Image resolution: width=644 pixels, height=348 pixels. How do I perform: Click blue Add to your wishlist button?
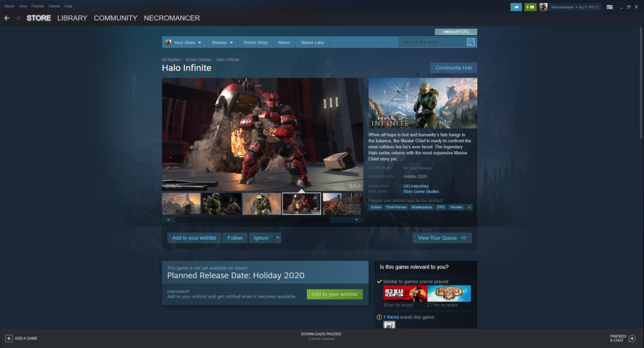(x=194, y=238)
